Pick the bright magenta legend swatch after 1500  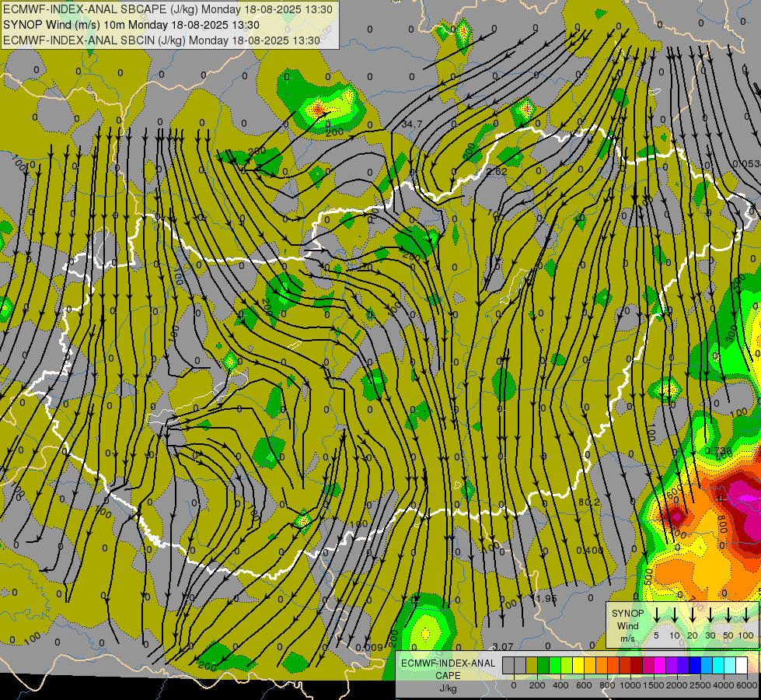tap(659, 666)
